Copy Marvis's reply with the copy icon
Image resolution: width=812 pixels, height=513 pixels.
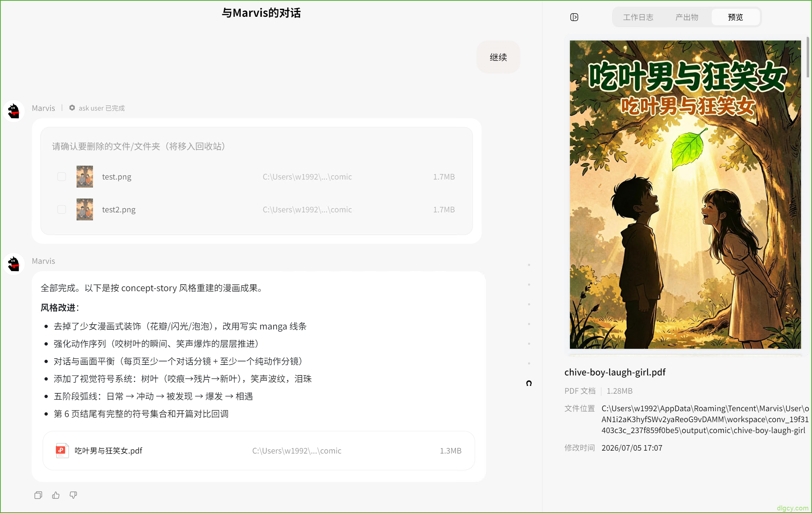38,495
